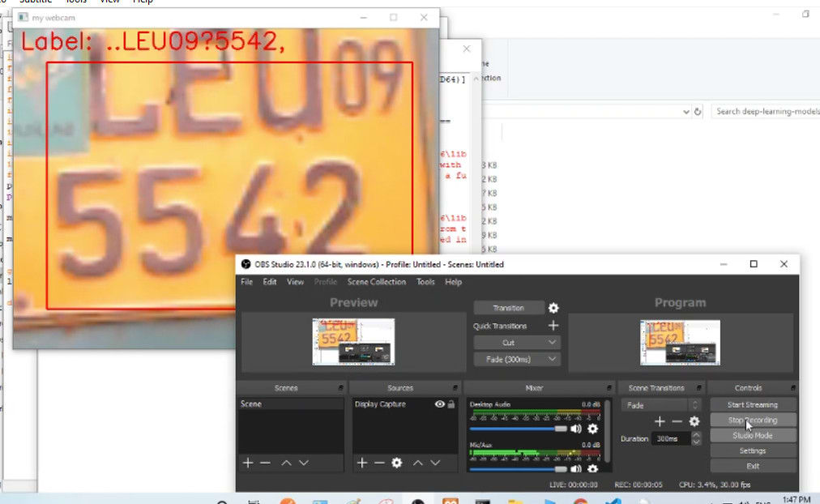
Task: Open the Scene Collection menu
Action: (377, 282)
